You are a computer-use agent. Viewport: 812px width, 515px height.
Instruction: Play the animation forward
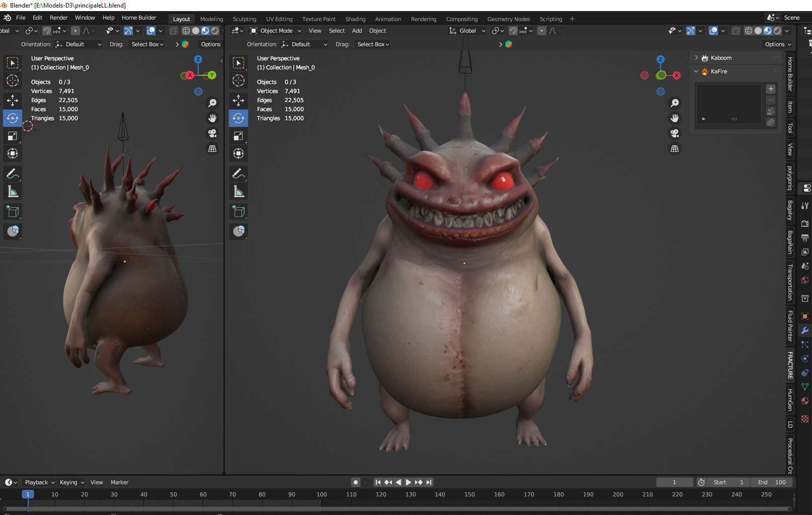408,482
